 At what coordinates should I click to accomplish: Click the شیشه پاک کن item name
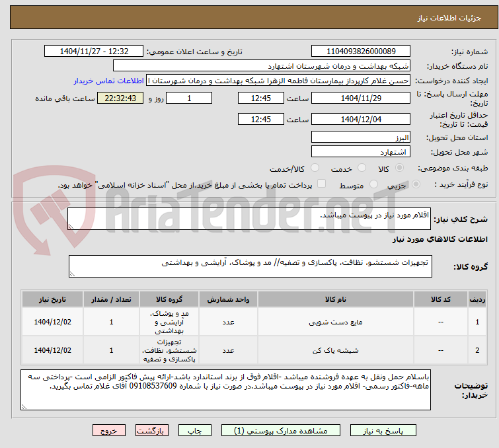336,350
